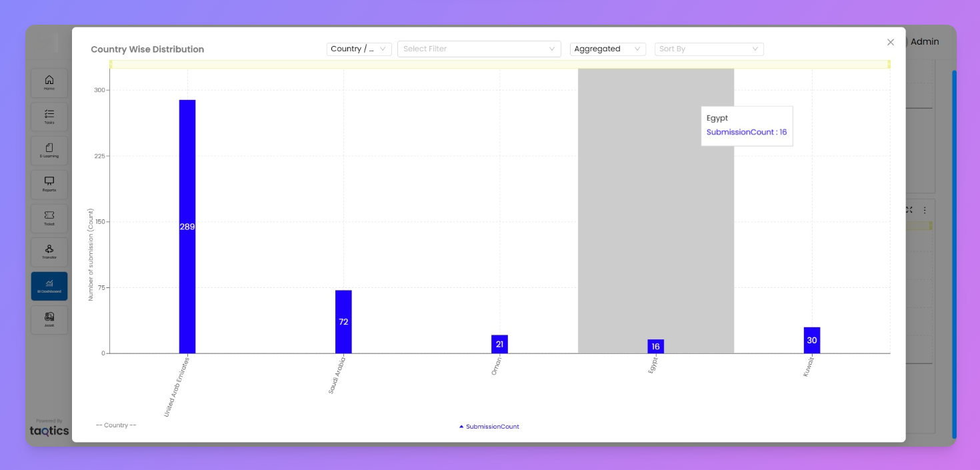Open the Aggregated dropdown

click(608, 49)
